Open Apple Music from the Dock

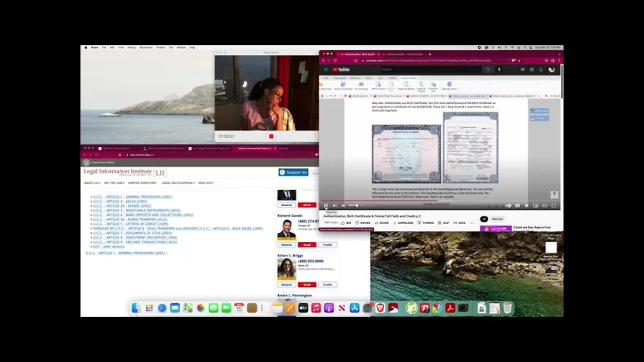316,308
